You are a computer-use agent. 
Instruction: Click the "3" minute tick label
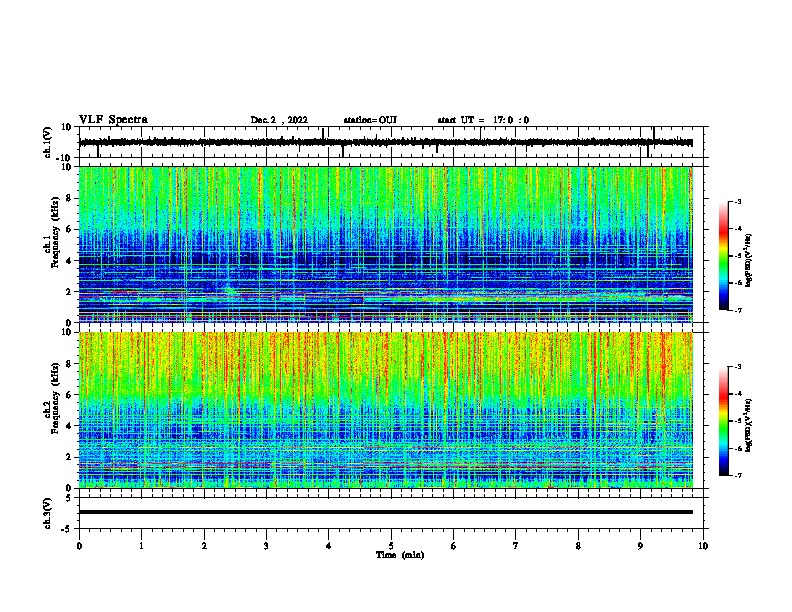click(x=266, y=546)
